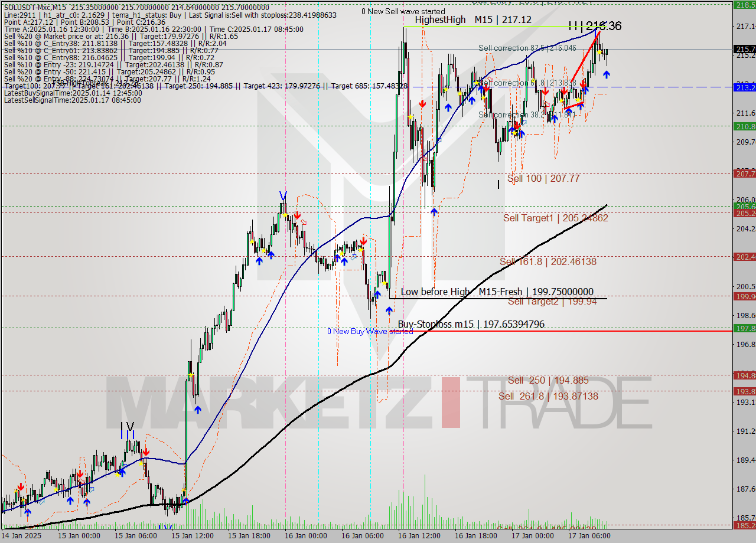Click the LatestBuySignalTime text line
Screen dimensions: 756x543
pyautogui.click(x=73, y=93)
